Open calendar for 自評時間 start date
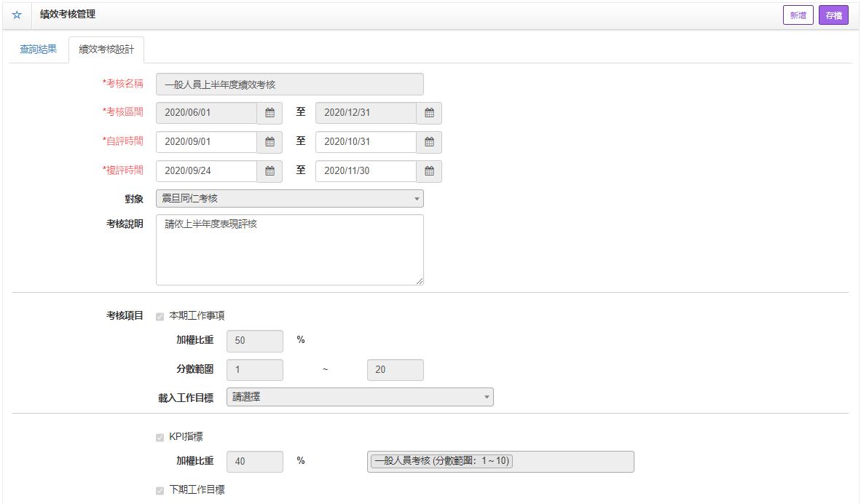The width and height of the screenshot is (861, 504). point(270,142)
